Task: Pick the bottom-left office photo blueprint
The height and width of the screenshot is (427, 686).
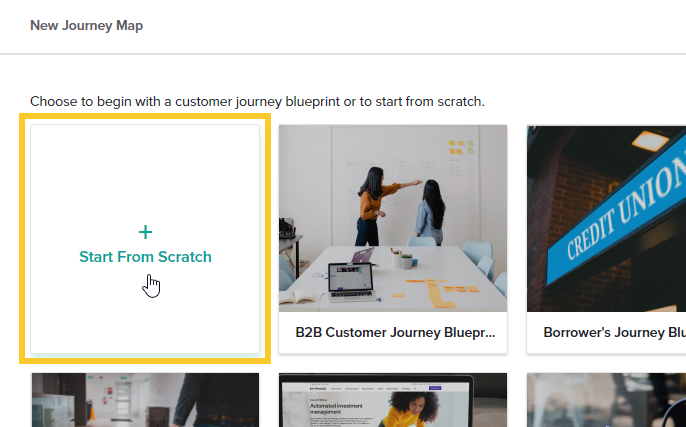Action: point(145,400)
